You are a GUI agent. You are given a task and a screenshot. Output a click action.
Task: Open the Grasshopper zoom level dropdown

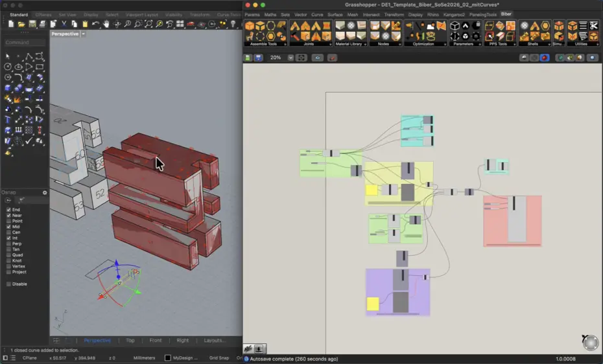(290, 58)
